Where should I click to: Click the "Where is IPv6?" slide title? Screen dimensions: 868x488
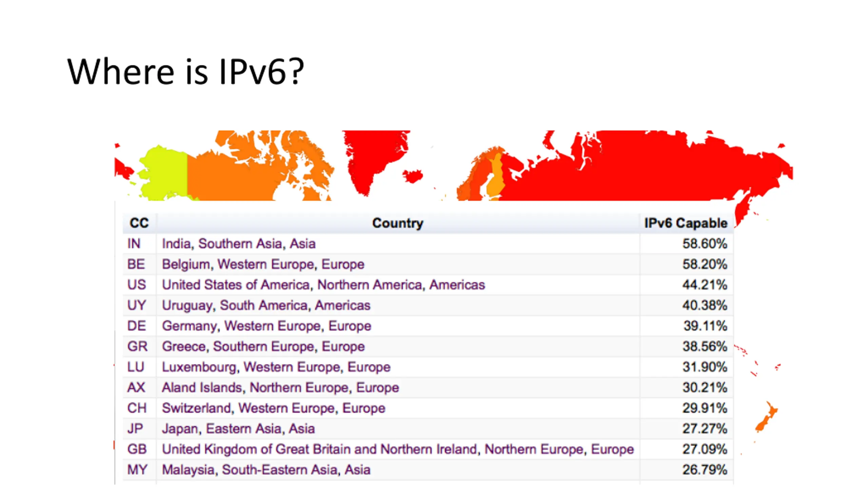(x=185, y=72)
